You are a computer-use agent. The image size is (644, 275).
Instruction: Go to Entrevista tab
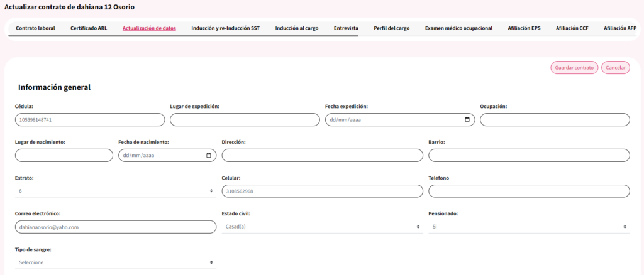tap(346, 28)
